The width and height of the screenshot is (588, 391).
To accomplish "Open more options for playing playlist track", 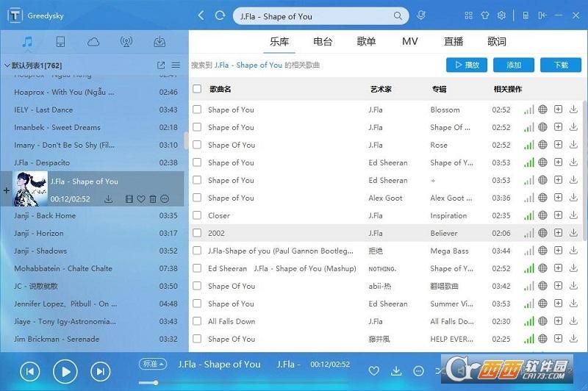I will click(165, 199).
